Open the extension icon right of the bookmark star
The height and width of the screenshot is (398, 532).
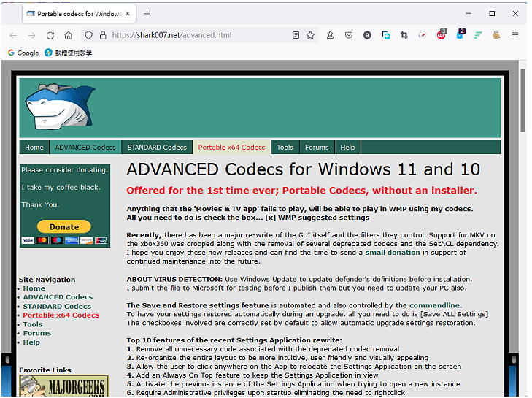pos(330,35)
